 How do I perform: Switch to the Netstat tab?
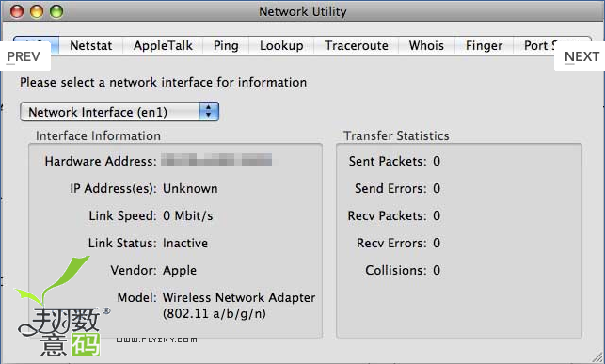pos(91,45)
